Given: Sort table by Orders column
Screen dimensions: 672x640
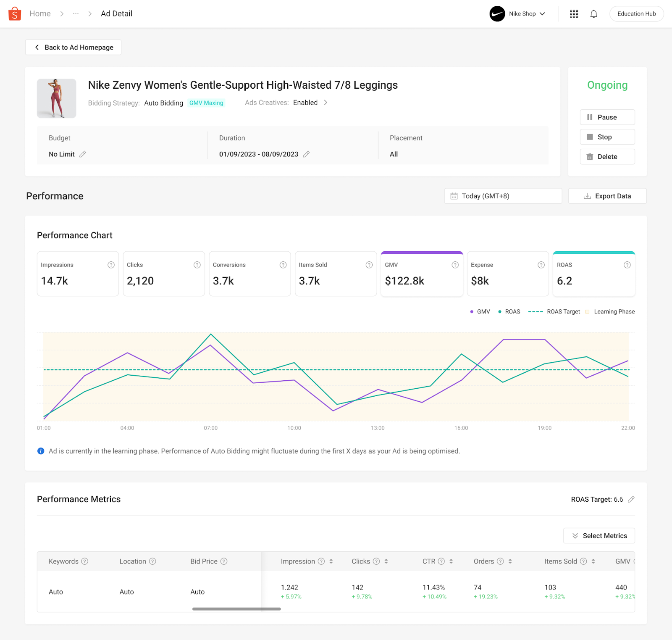Looking at the screenshot, I should pos(510,561).
